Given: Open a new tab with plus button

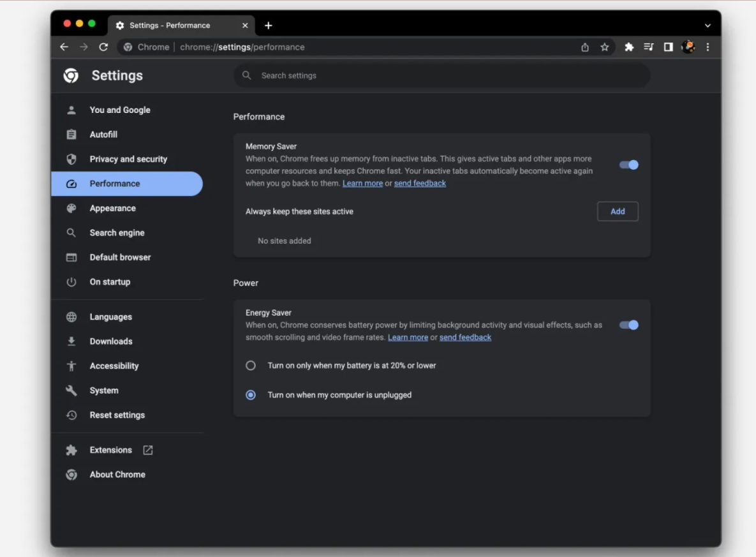Looking at the screenshot, I should coord(269,26).
